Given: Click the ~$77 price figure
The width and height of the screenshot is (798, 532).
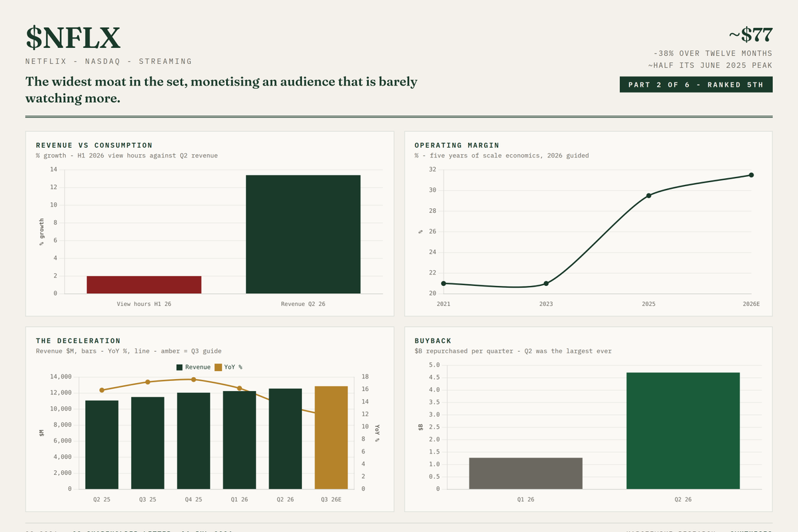Looking at the screenshot, I should click(750, 34).
